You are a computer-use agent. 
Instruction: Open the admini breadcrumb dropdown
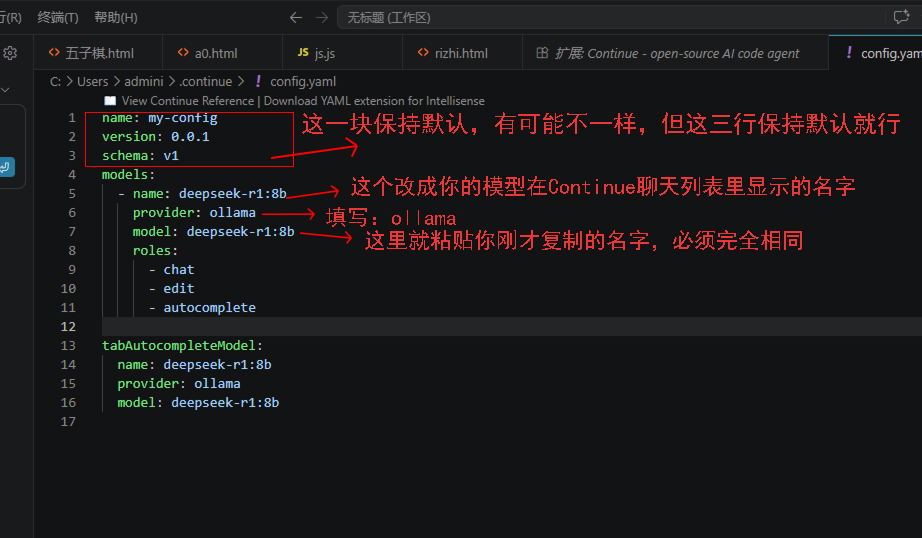(x=143, y=81)
